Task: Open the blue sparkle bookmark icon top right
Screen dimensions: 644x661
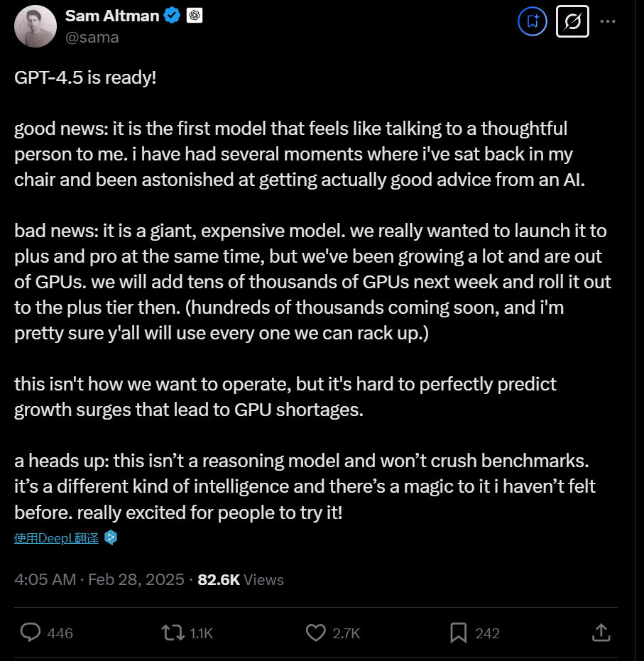Action: coord(532,21)
